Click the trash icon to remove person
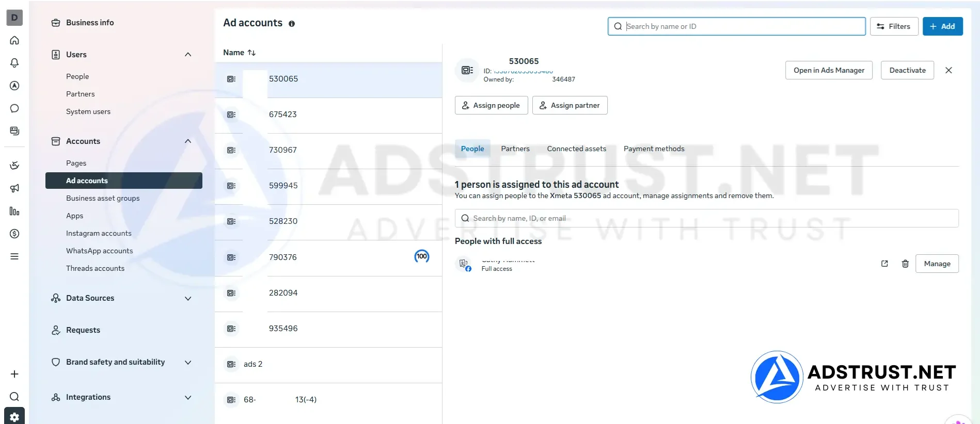Image resolution: width=980 pixels, height=424 pixels. [905, 264]
